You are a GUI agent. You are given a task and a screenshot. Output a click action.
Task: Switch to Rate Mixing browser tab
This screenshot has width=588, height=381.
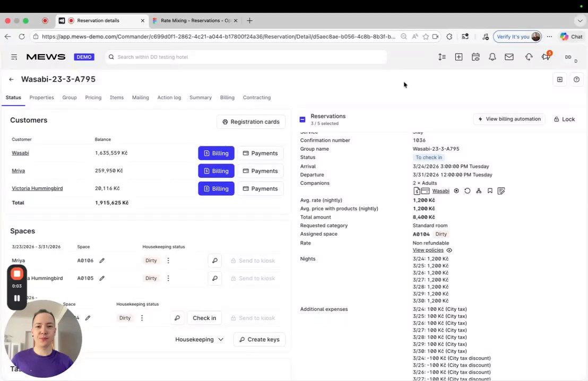[x=194, y=21]
